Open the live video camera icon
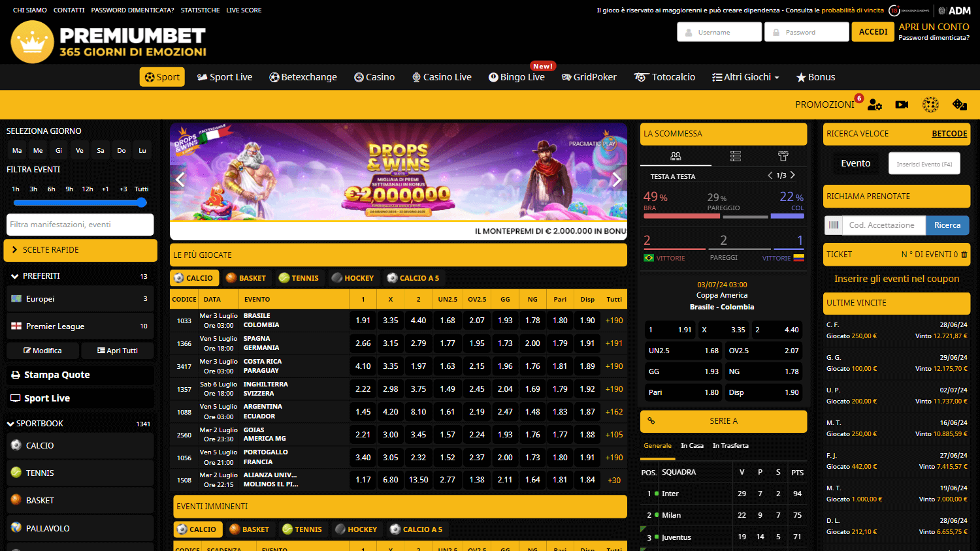The image size is (980, 551). click(902, 104)
